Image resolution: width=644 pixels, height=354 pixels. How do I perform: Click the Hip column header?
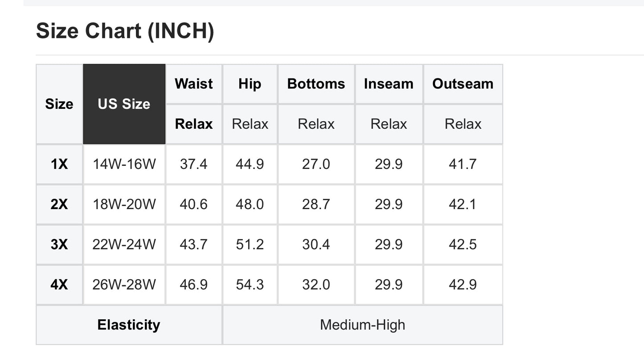tap(250, 84)
